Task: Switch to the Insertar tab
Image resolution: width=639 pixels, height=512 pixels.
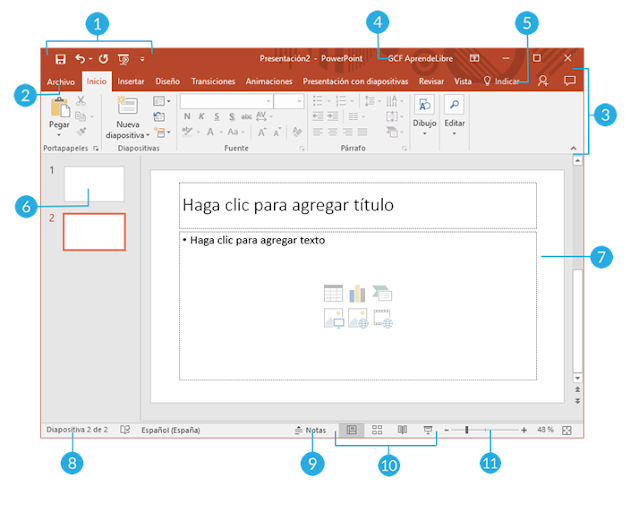Action: pos(131,81)
